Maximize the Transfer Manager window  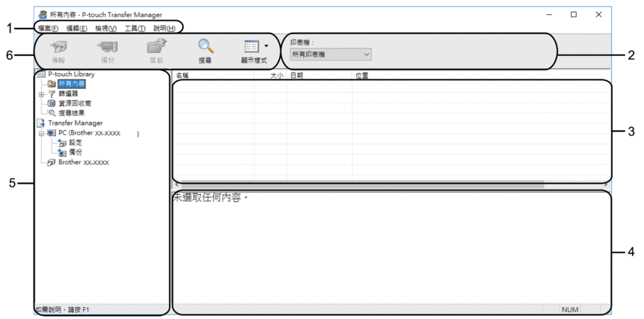coord(574,15)
